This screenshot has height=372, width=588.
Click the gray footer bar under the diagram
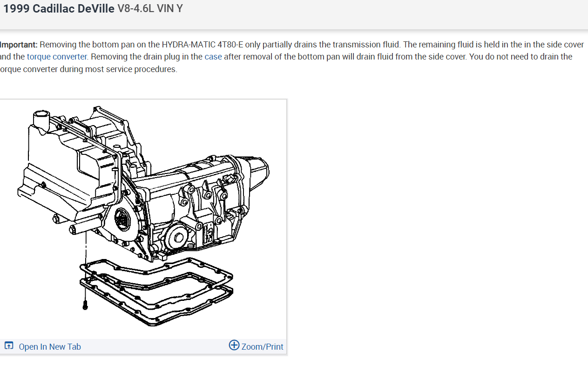pyautogui.click(x=143, y=346)
